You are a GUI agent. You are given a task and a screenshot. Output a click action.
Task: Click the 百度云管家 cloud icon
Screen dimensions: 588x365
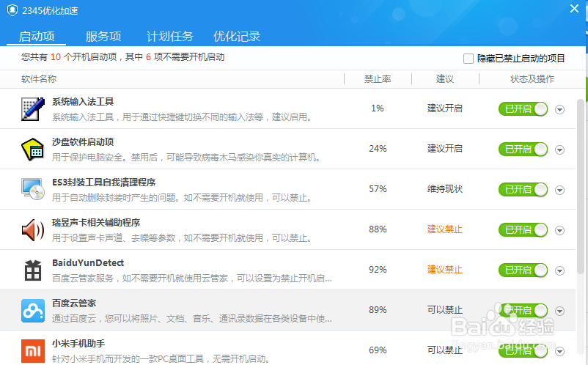tap(32, 311)
